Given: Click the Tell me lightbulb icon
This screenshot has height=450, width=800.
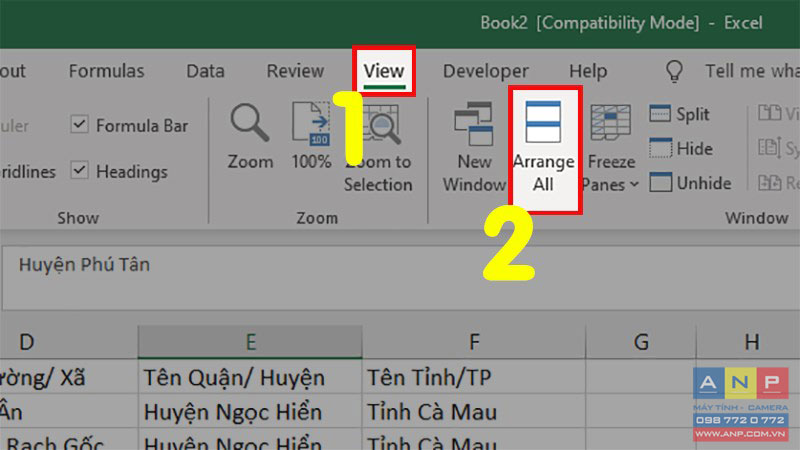Looking at the screenshot, I should (674, 71).
